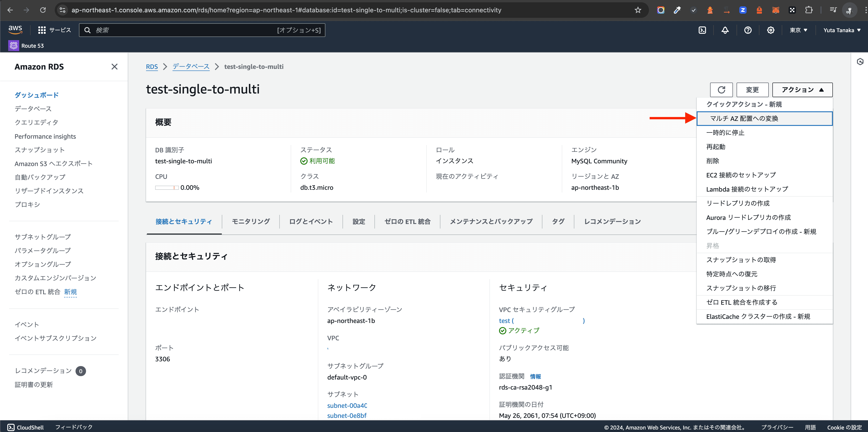This screenshot has width=868, height=432.
Task: Click the CloudShell icon in footer
Action: click(x=11, y=427)
